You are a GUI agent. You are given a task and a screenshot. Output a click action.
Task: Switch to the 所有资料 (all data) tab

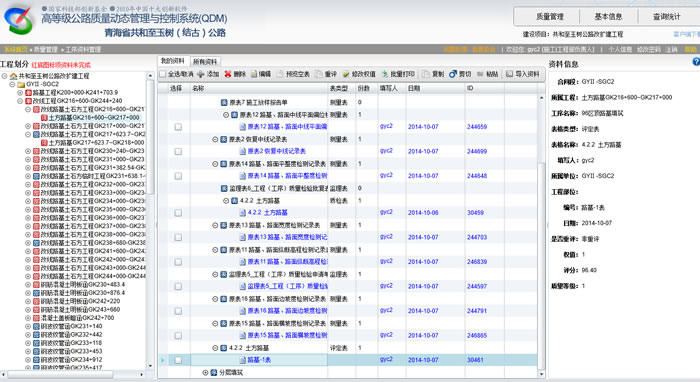(x=205, y=62)
